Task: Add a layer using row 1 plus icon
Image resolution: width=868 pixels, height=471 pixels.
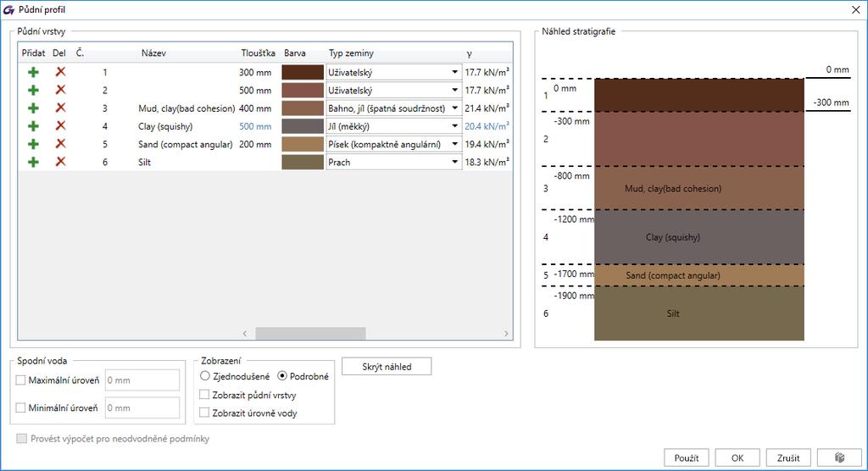Action: click(x=33, y=72)
